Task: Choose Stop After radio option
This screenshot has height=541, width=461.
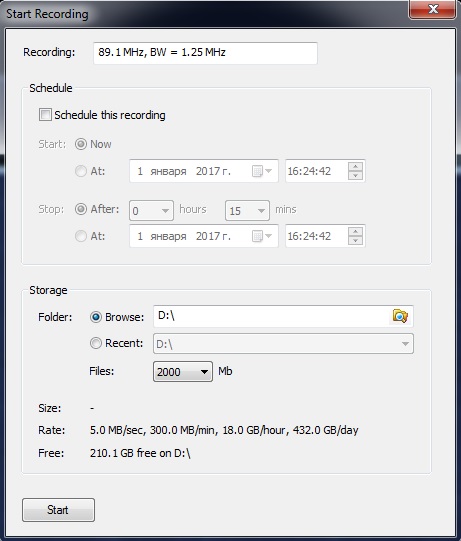Action: (x=81, y=209)
